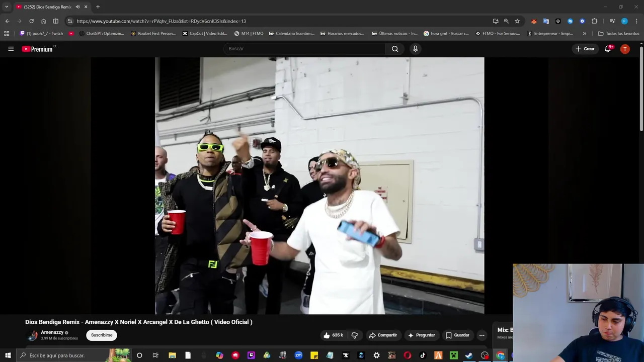The height and width of the screenshot is (362, 644).
Task: Click the Crear button
Action: pyautogui.click(x=585, y=49)
